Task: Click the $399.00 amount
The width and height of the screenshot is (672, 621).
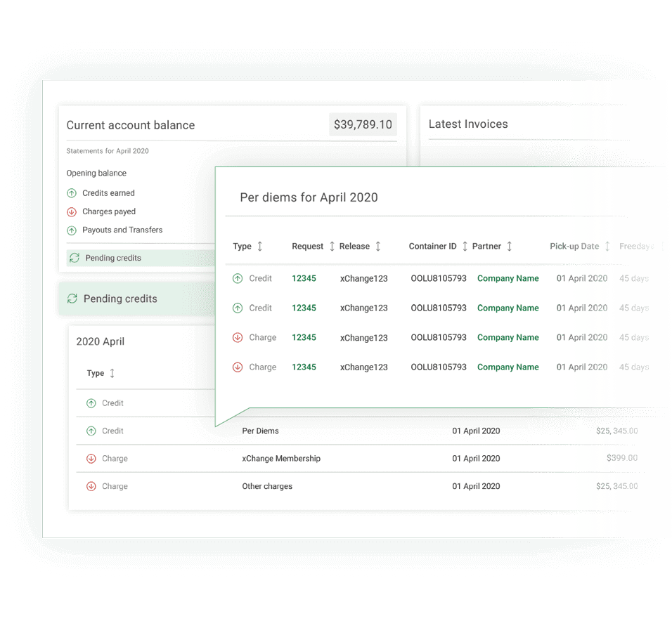Action: click(622, 458)
